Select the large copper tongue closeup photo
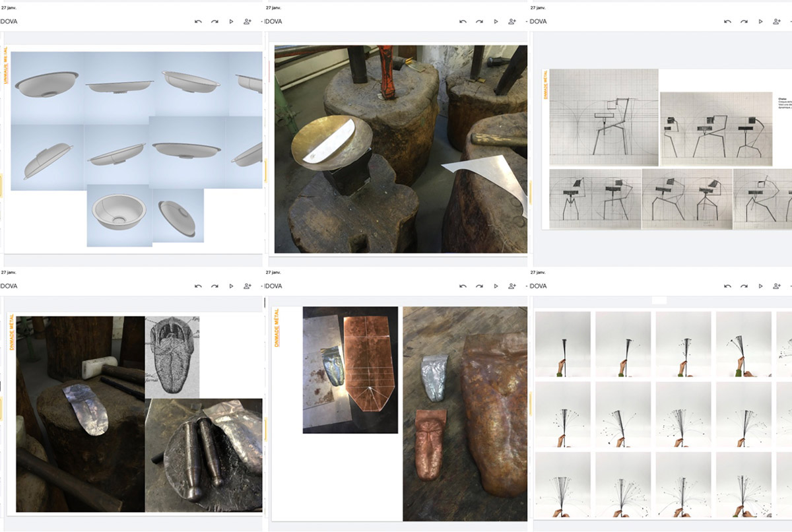The image size is (792, 532). 465,414
